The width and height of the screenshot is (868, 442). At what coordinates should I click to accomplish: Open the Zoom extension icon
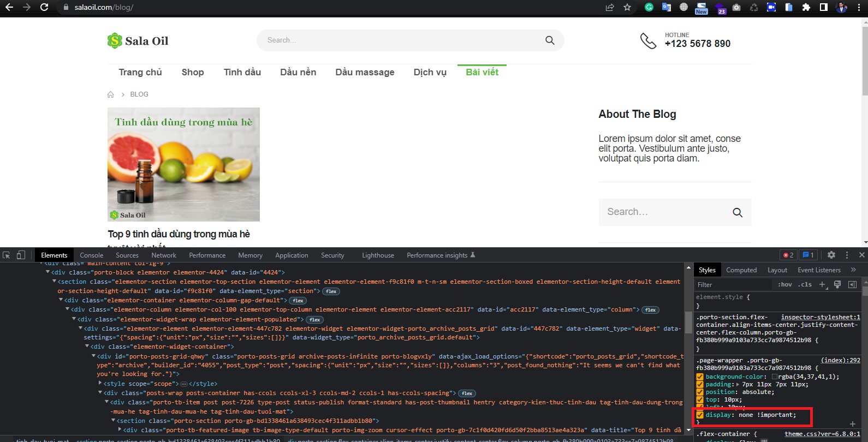[771, 7]
